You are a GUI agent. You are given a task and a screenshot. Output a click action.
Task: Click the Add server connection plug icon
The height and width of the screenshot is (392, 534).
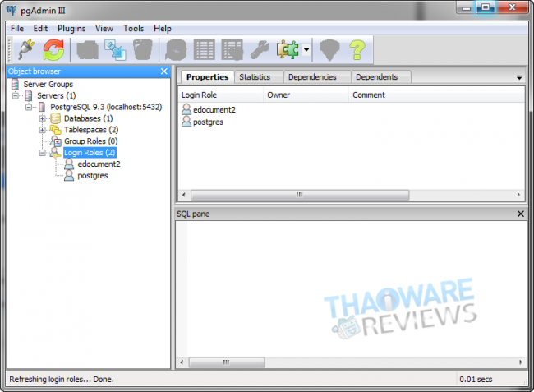26,50
